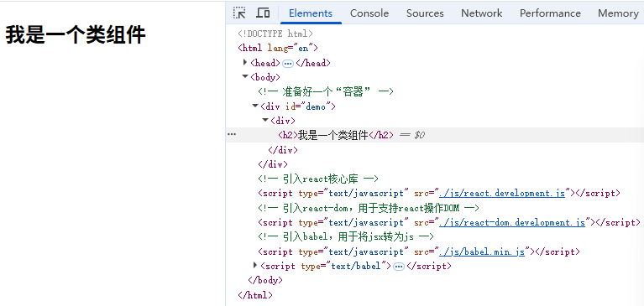
Task: Click the page heading 我是一个类组件
Action: click(76, 35)
